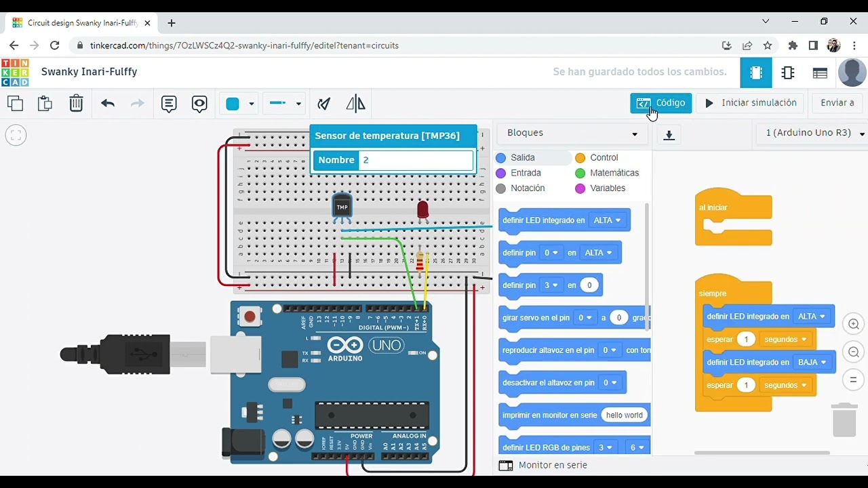Open the Monitor en serie panel
Image resolution: width=868 pixels, height=488 pixels.
point(544,466)
